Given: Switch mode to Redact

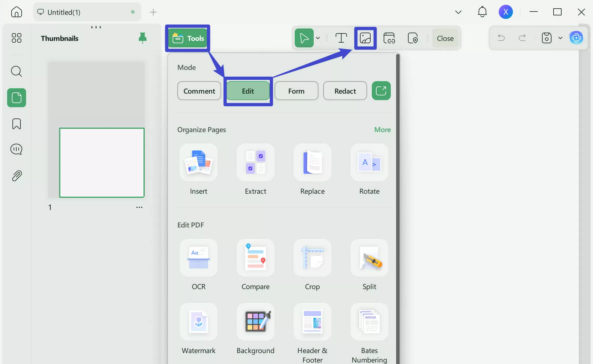Looking at the screenshot, I should point(345,91).
